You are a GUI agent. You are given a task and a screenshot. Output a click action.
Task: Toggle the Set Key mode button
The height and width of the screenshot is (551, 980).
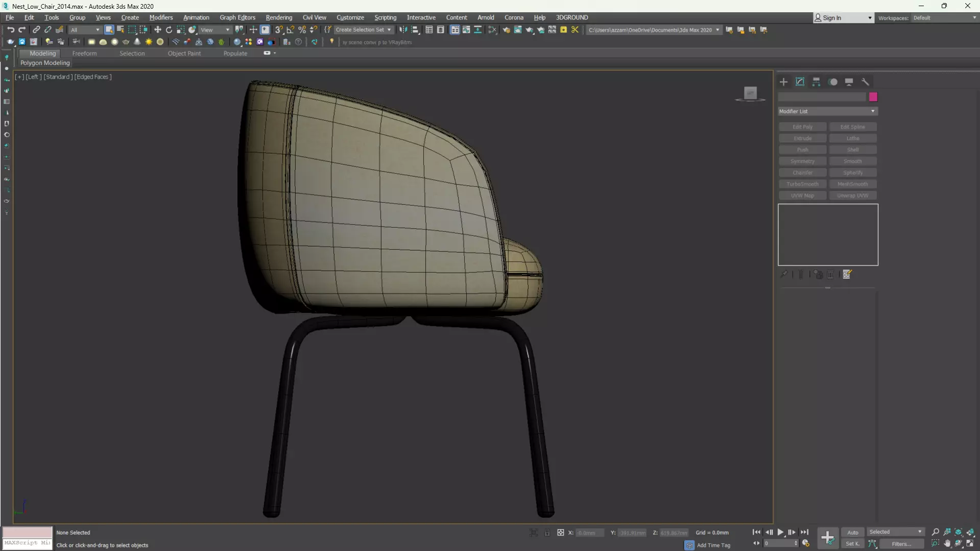tap(853, 544)
